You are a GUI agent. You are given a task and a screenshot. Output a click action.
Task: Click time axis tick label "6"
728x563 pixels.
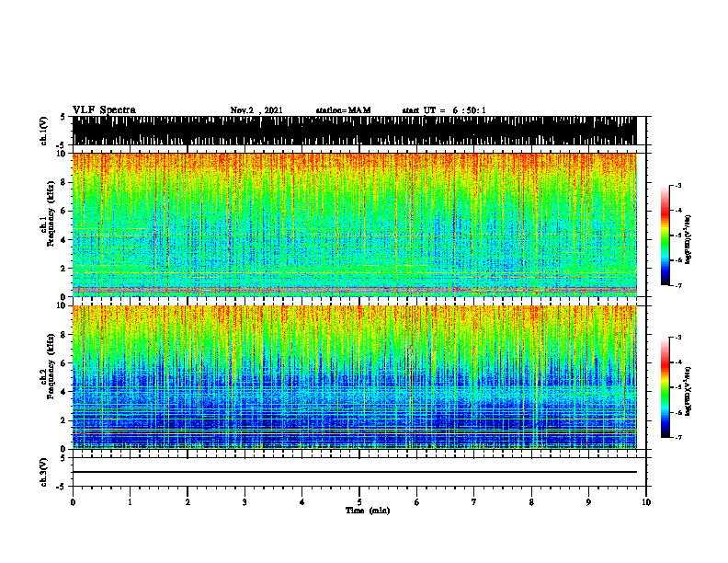[x=416, y=502]
